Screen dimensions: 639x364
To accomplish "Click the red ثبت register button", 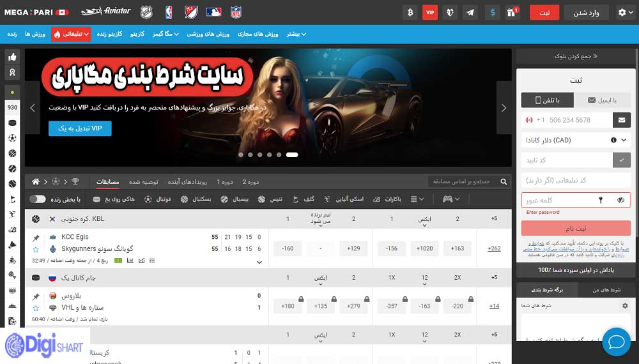I will [x=544, y=13].
